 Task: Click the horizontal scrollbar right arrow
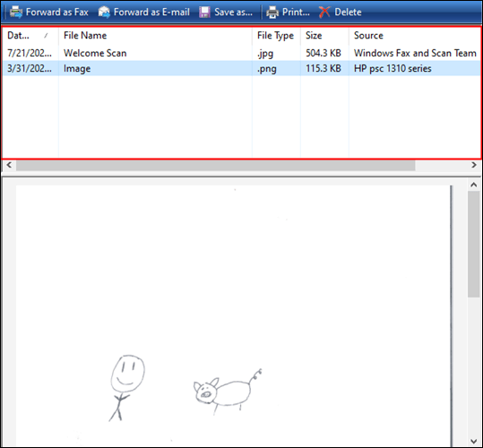pyautogui.click(x=474, y=166)
